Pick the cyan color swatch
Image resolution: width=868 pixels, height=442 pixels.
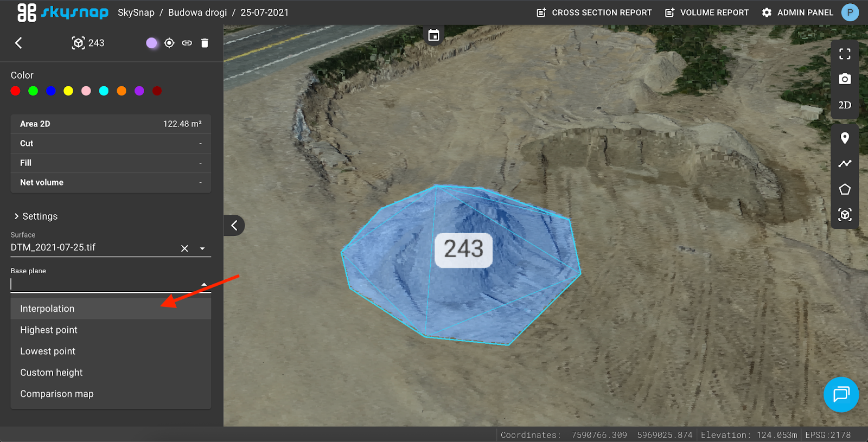click(x=104, y=91)
